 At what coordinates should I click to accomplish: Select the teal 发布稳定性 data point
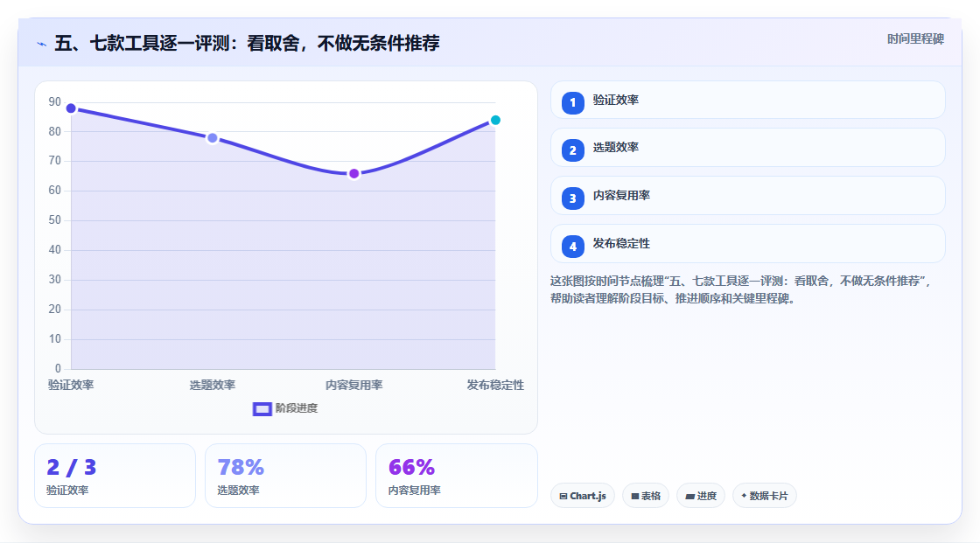point(495,120)
